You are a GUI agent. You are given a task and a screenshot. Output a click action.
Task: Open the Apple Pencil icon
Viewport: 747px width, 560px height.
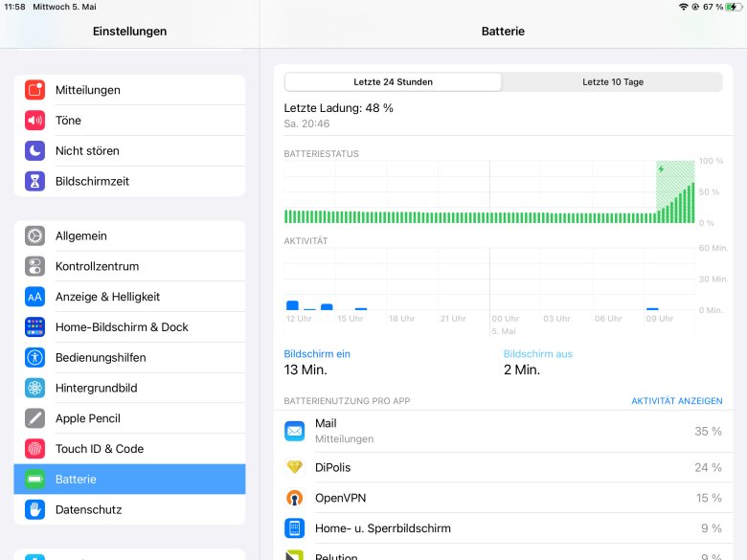[35, 418]
